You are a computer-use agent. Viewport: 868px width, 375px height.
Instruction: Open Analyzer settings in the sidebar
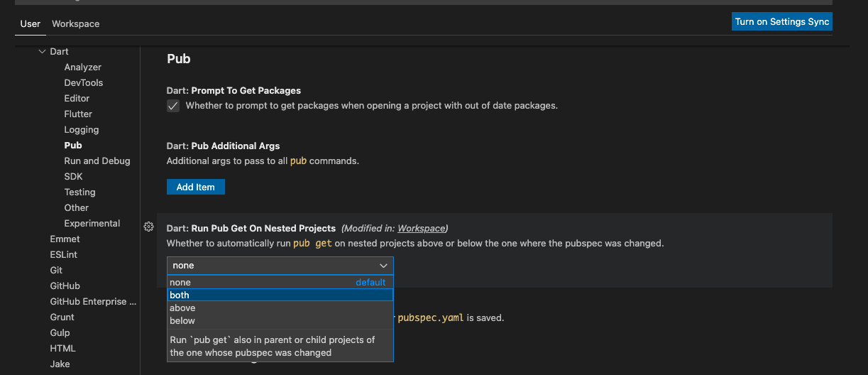point(83,67)
